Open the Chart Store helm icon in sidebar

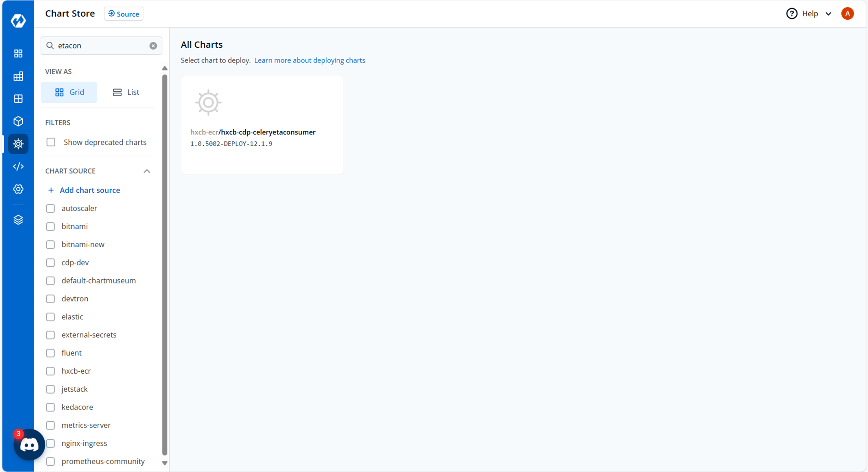[x=18, y=144]
